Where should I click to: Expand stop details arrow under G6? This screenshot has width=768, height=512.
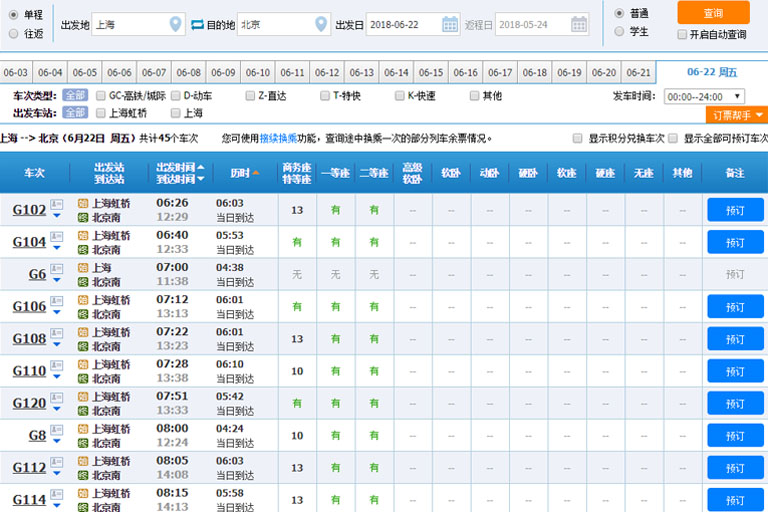(57, 280)
